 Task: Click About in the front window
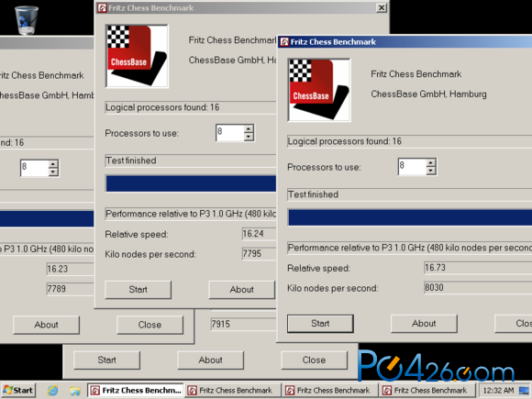[424, 324]
